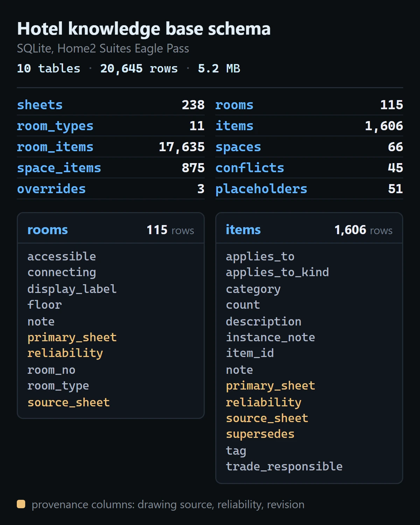420x525 pixels.
Task: Select the room_no column in rooms card
Action: click(x=51, y=370)
